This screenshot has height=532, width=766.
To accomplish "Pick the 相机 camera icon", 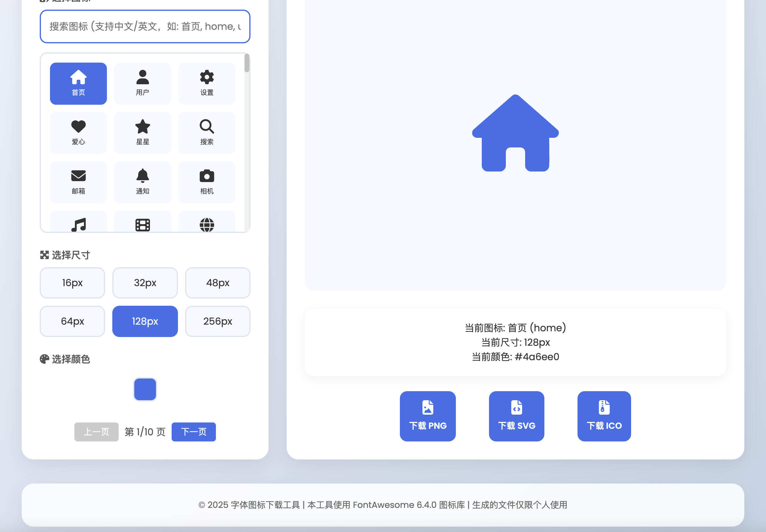I will (x=207, y=182).
